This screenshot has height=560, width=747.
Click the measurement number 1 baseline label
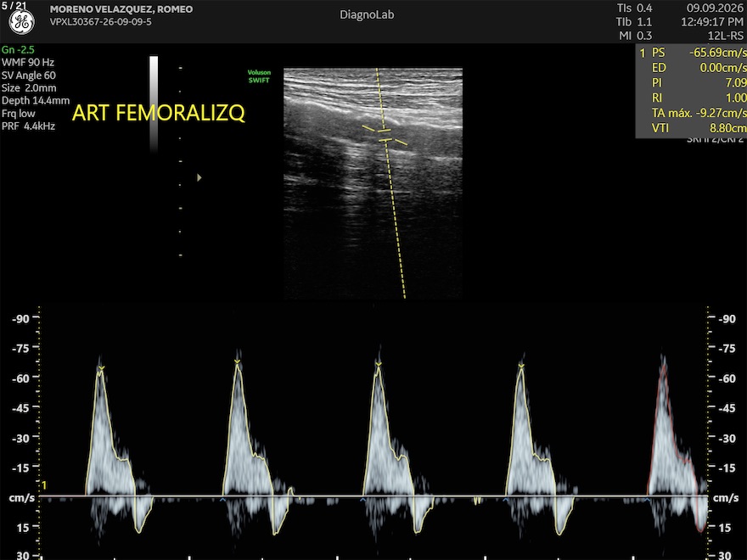(x=44, y=485)
